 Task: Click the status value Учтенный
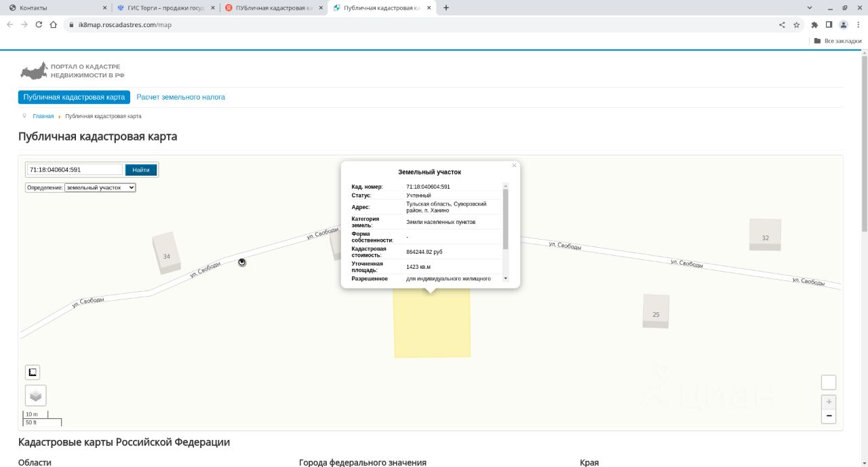tap(418, 195)
